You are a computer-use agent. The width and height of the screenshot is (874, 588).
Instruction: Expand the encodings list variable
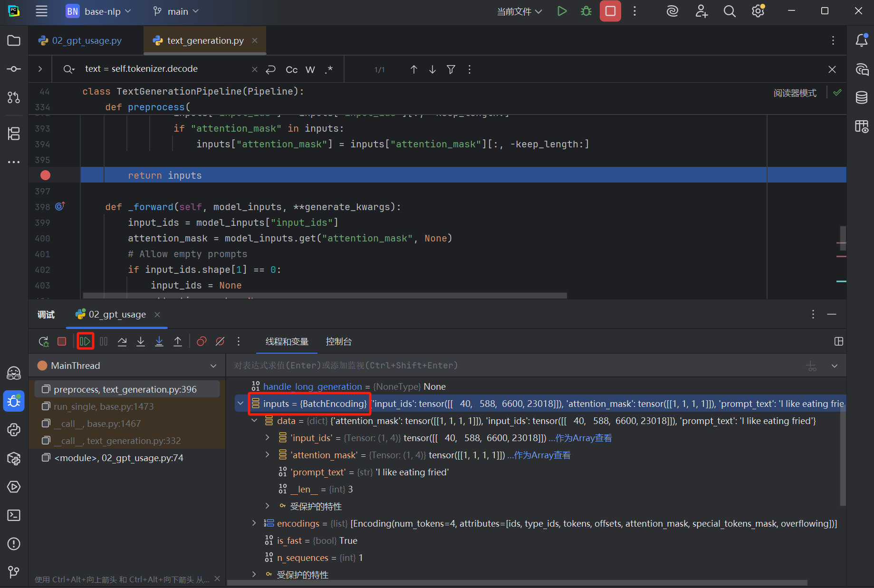[254, 523]
